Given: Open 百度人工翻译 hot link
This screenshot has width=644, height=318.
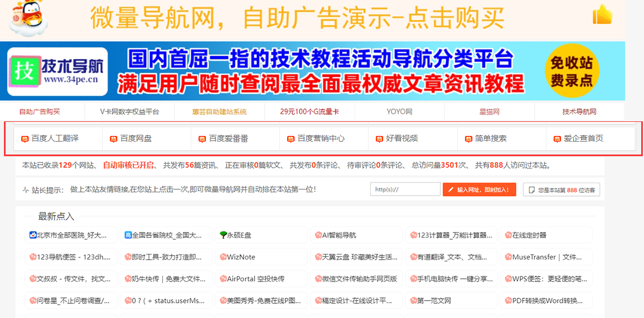Looking at the screenshot, I should 55,139.
